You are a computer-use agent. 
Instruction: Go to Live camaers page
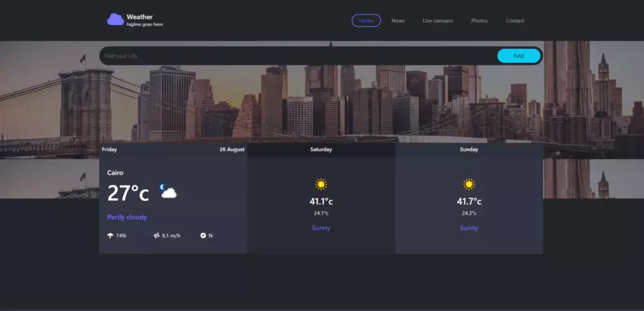(438, 21)
